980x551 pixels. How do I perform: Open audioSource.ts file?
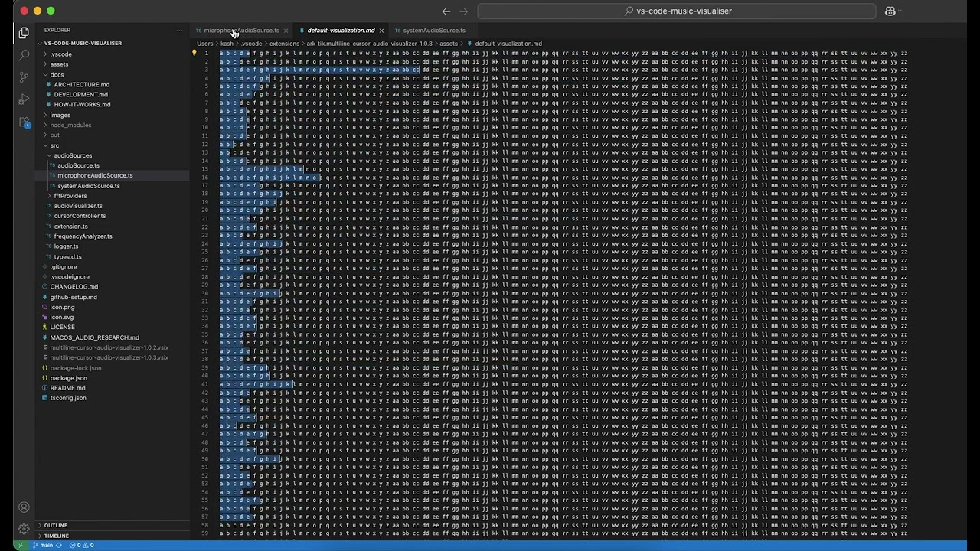pos(78,165)
